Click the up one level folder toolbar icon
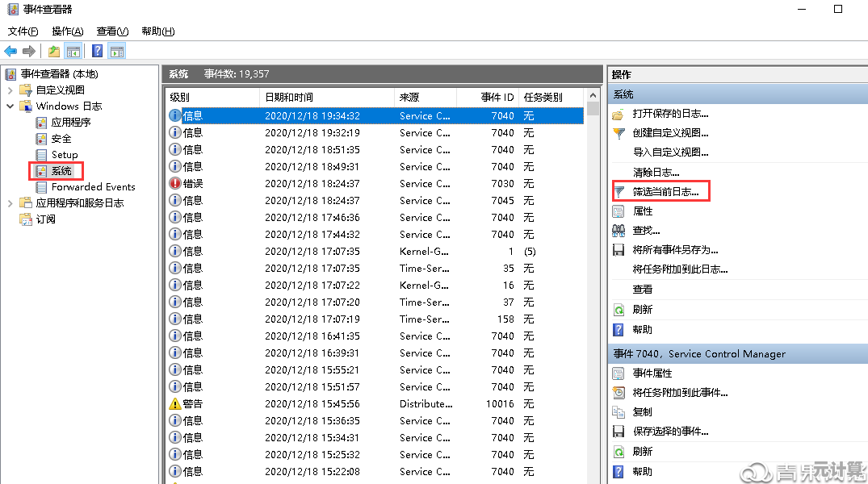 point(53,52)
